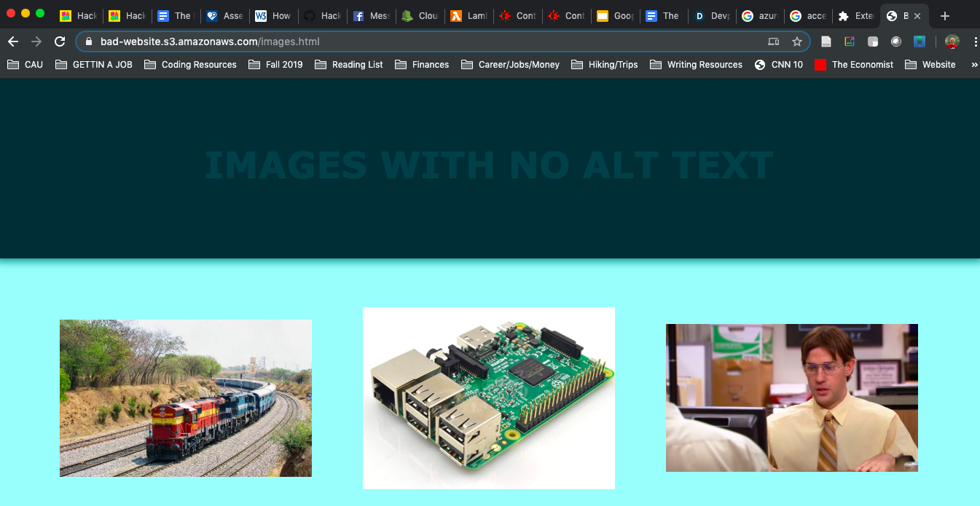This screenshot has width=980, height=506.
Task: Open the Finances bookmark folder
Action: (422, 65)
